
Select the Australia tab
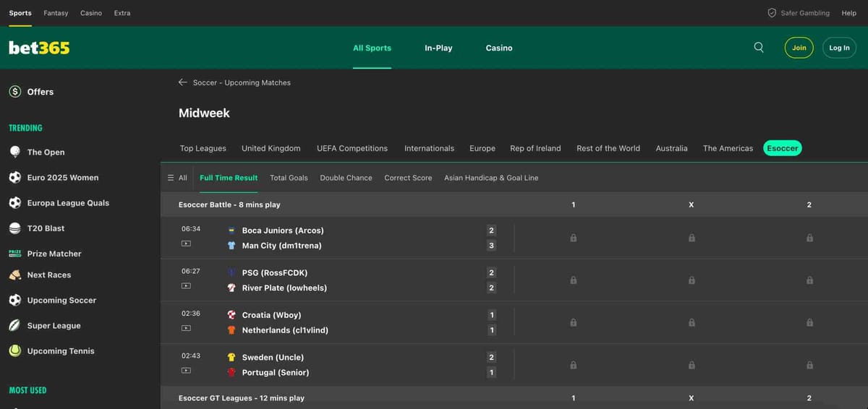pos(671,148)
